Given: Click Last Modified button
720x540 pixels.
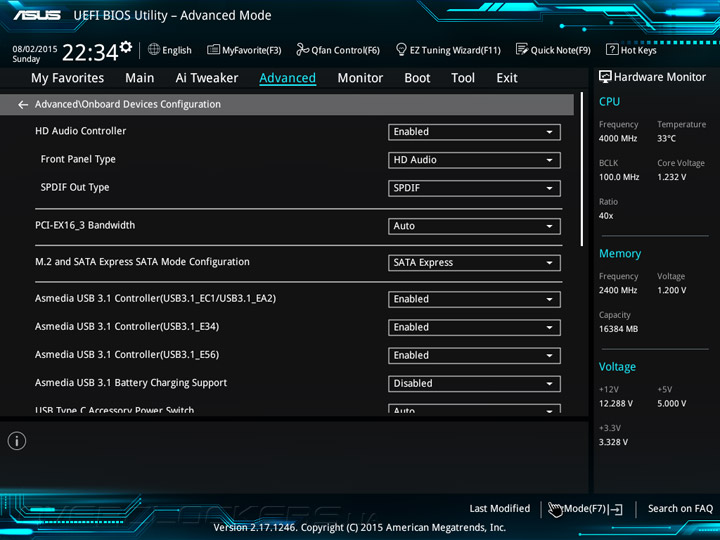Looking at the screenshot, I should (x=500, y=508).
